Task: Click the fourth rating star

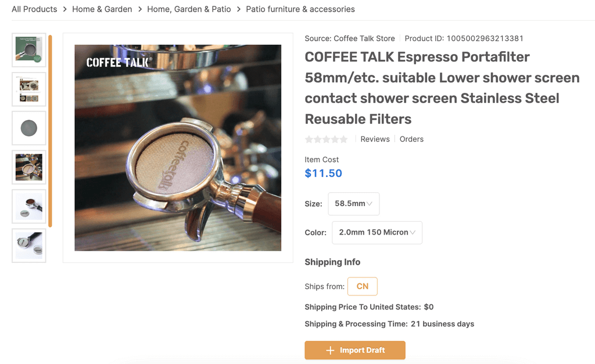Action: (x=335, y=139)
